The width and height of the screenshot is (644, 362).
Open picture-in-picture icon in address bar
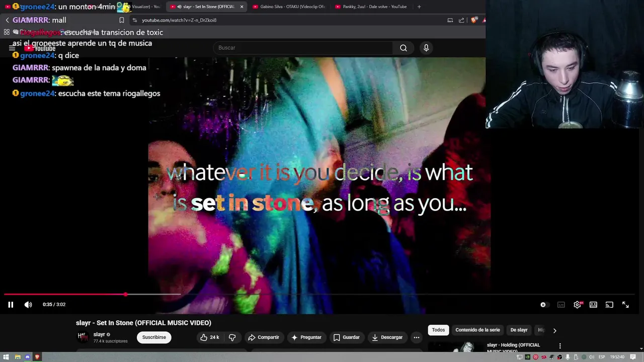coord(450,20)
